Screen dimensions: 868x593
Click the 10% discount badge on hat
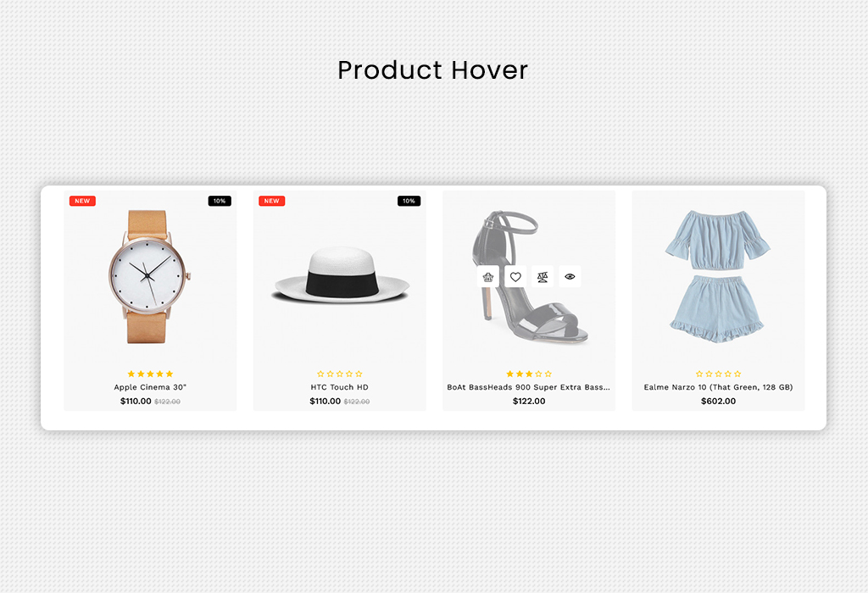(409, 201)
